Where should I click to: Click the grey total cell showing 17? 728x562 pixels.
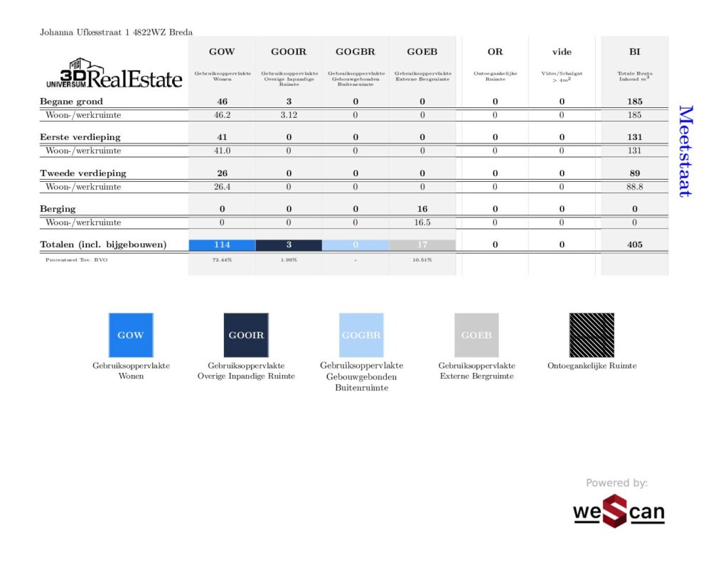tap(422, 244)
